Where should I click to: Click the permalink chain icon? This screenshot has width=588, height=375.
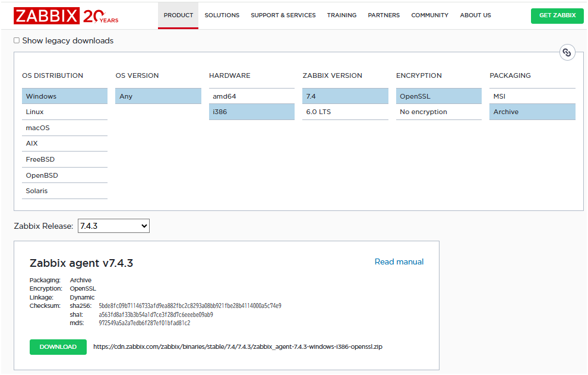(567, 52)
